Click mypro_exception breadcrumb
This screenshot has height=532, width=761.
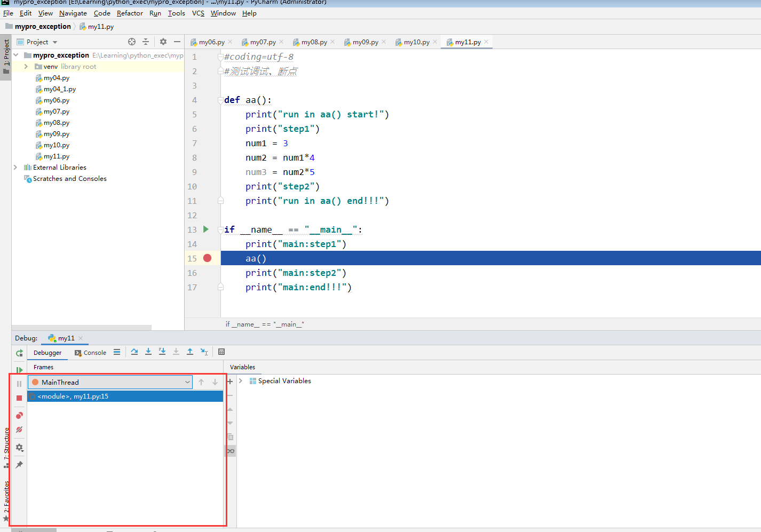[x=43, y=27]
